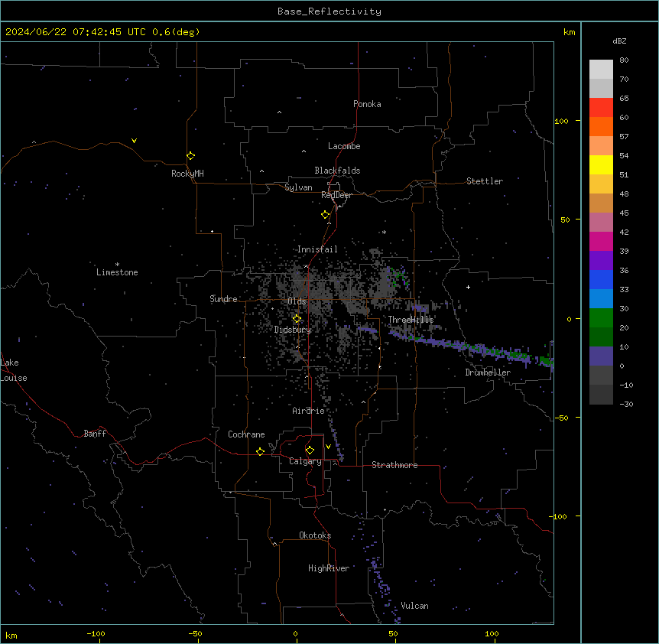
Task: Select the HighRiver label
Action: point(328,568)
